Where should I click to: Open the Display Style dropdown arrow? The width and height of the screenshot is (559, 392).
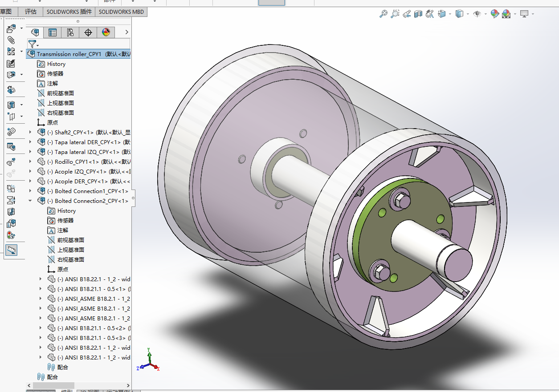(468, 14)
